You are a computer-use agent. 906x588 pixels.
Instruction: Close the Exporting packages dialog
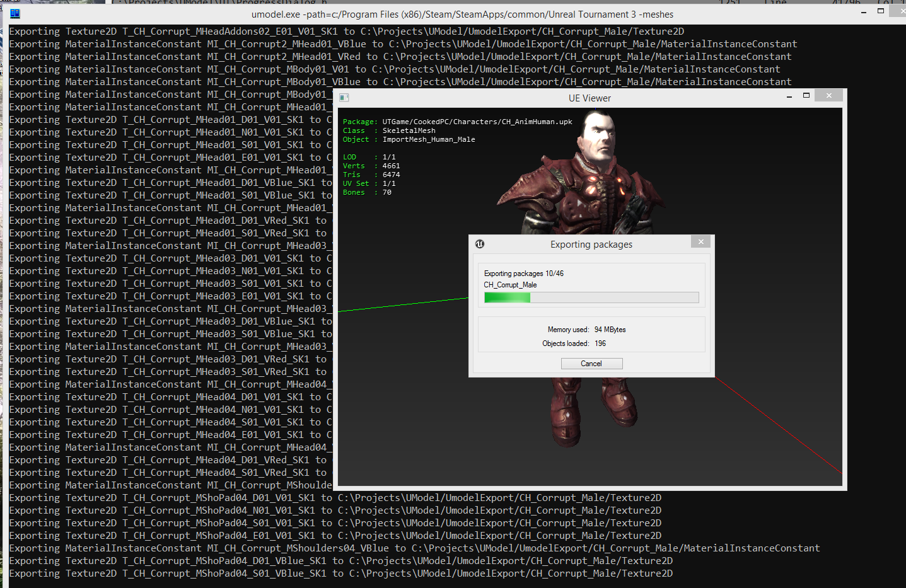click(700, 241)
